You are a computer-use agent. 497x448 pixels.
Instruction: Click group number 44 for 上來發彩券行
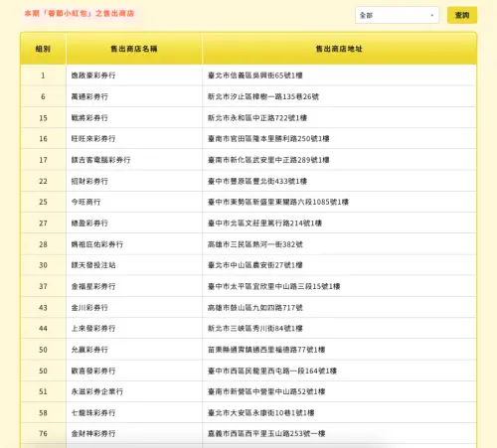pos(43,329)
